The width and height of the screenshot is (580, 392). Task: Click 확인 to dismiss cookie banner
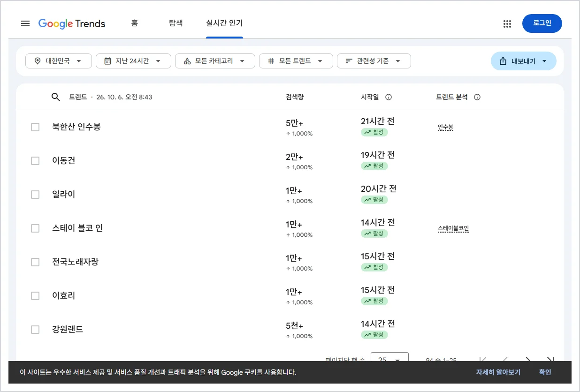[x=545, y=372]
